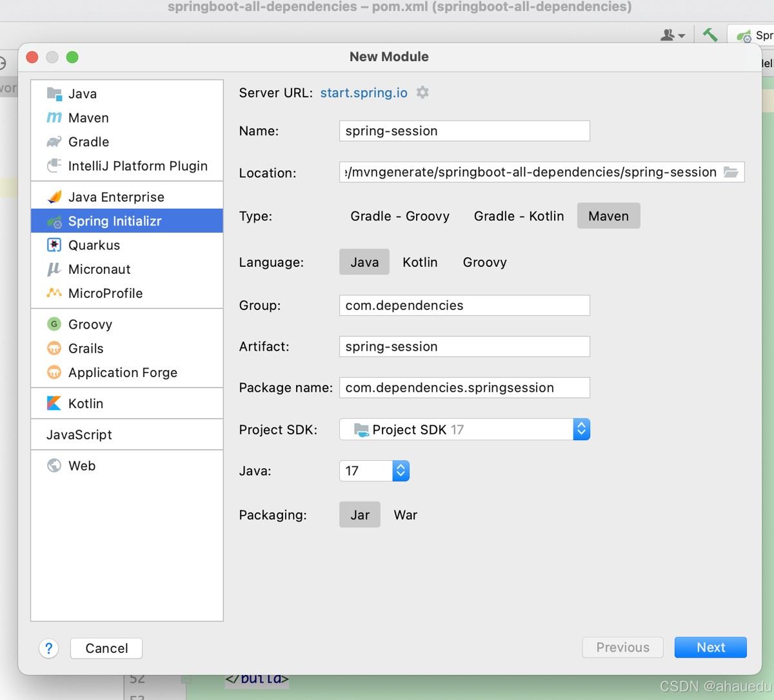Screen dimensions: 774x700
Task: Click the Artifact input field
Action: (464, 346)
